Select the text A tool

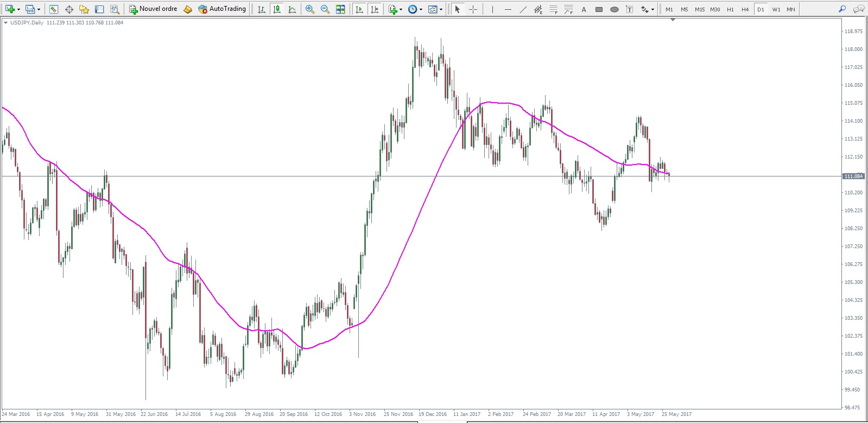pyautogui.click(x=584, y=9)
